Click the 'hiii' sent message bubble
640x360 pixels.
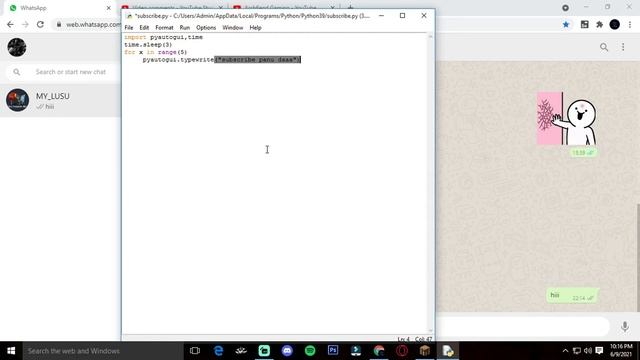[571, 296]
